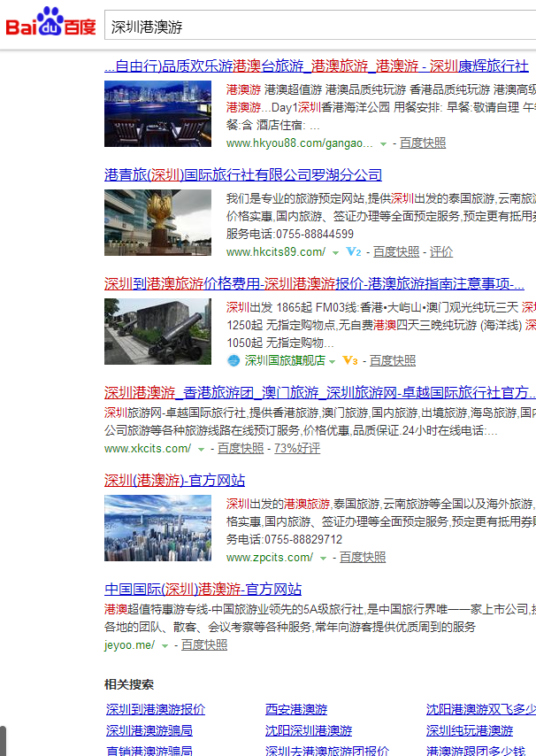This screenshot has height=756, width=536.
Task: Open the aerial Hong Kong cityscape thumbnail
Action: (158, 528)
